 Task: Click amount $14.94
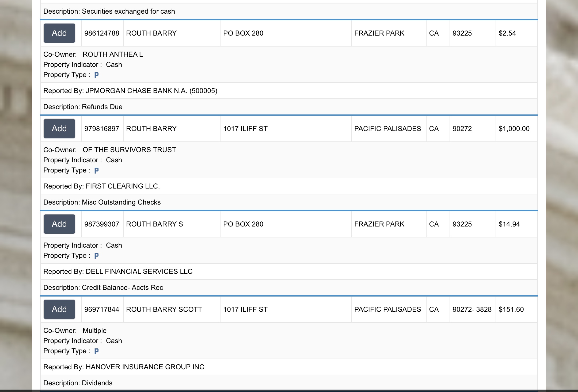coord(509,224)
